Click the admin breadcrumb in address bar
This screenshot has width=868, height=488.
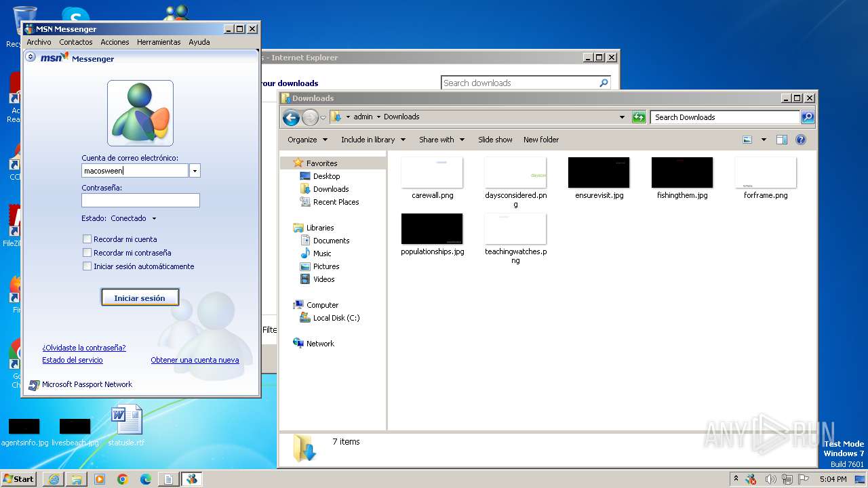(363, 117)
